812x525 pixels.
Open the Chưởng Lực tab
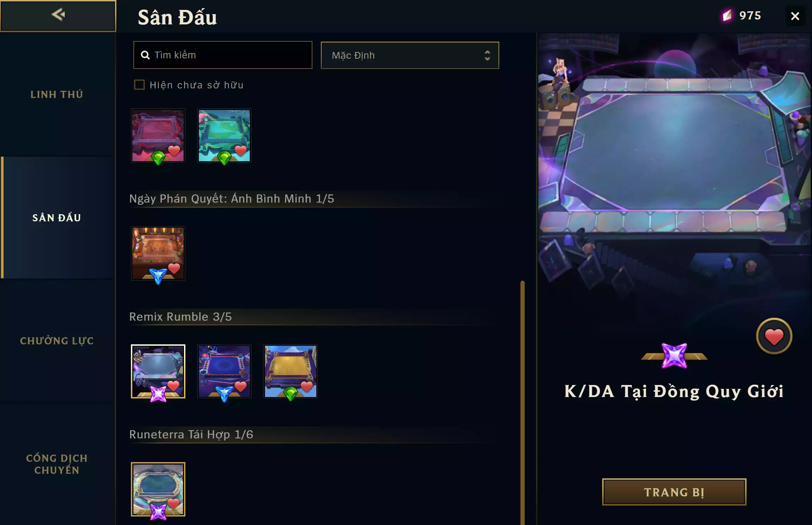pyautogui.click(x=57, y=341)
